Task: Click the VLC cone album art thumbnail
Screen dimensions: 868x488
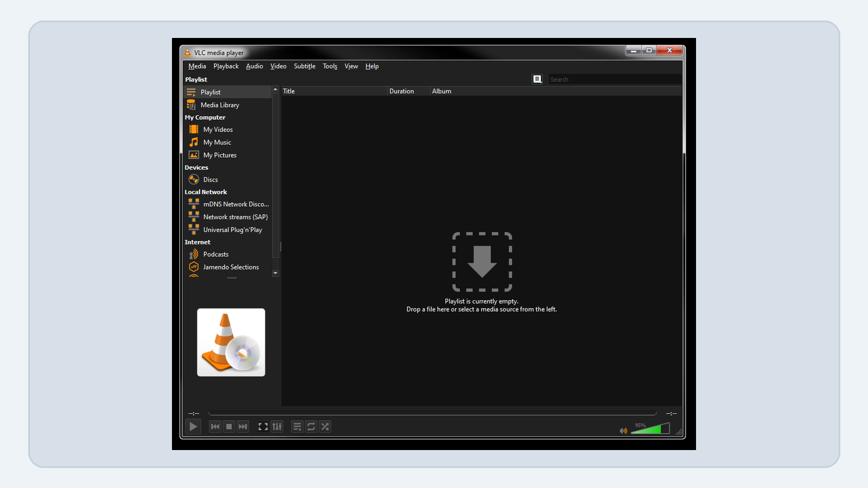Action: point(231,342)
